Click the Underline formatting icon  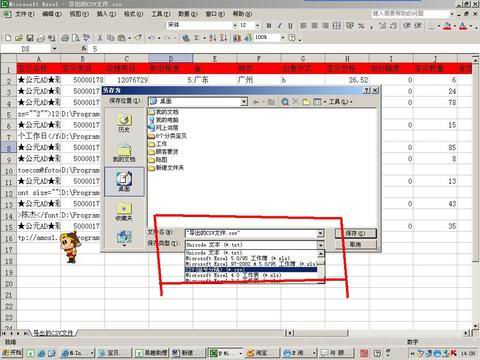pyautogui.click(x=291, y=25)
